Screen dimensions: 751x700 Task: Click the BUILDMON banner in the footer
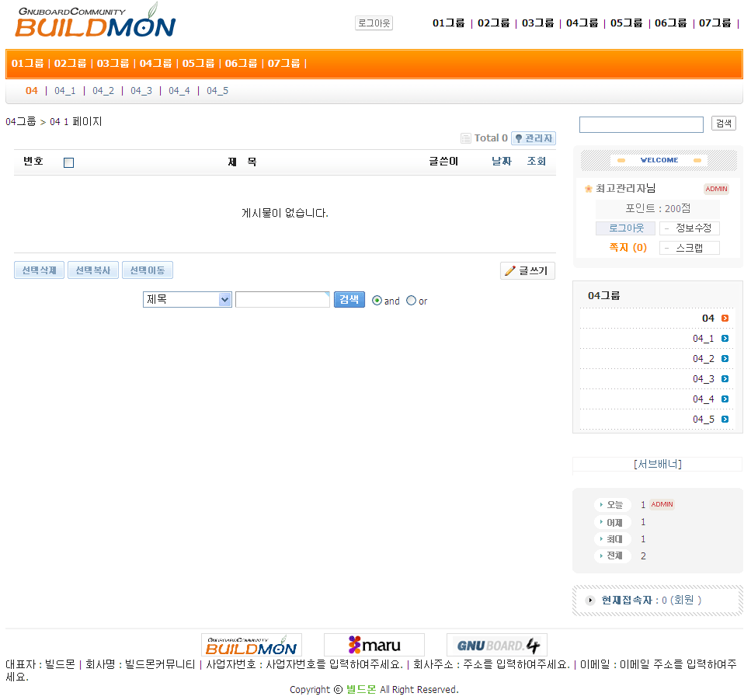[x=251, y=645]
